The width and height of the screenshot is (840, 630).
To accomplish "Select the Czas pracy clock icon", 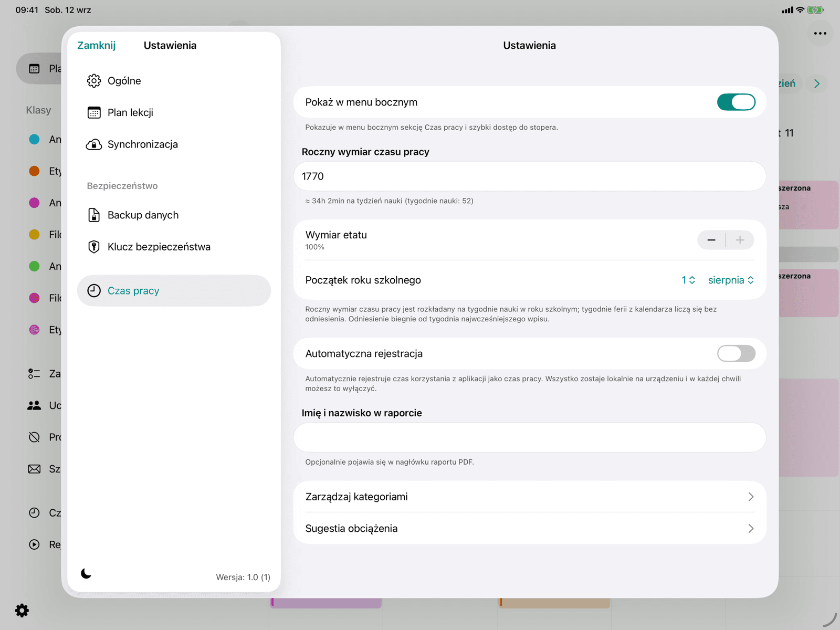I will [x=94, y=291].
